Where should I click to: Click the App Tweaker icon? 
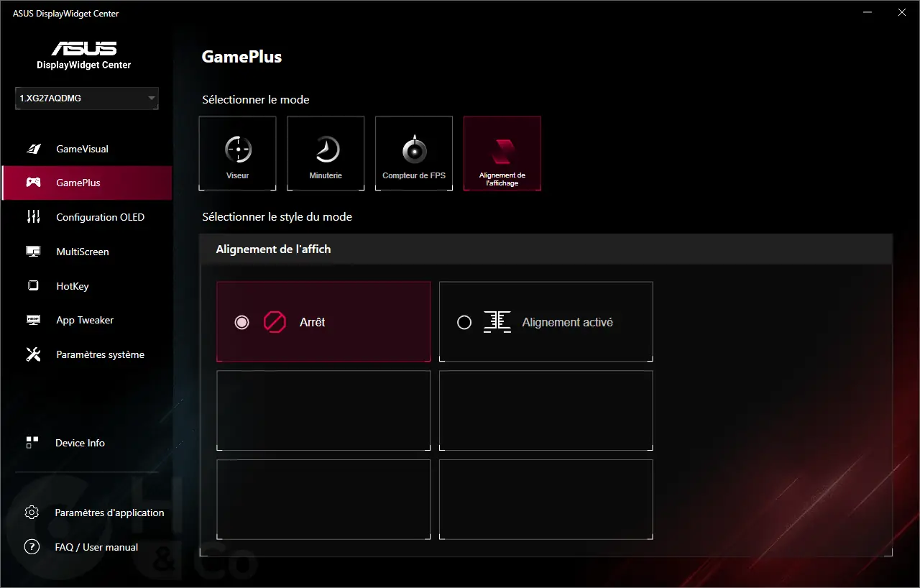pyautogui.click(x=33, y=320)
